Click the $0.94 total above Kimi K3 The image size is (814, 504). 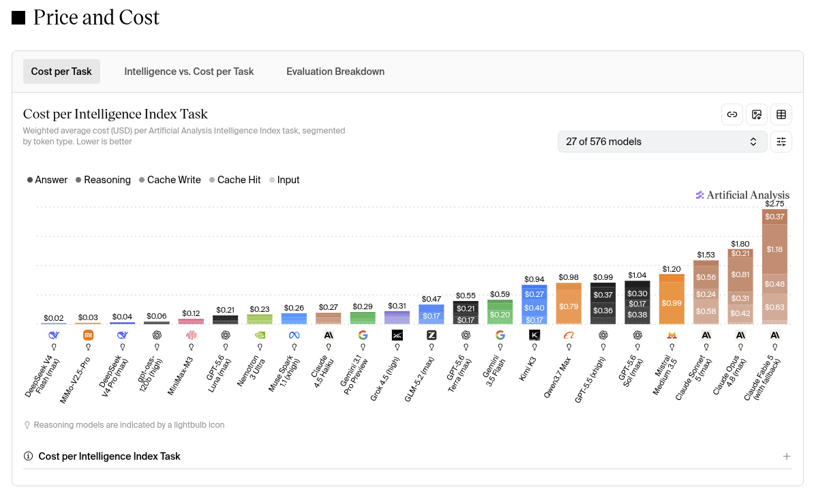pos(534,279)
